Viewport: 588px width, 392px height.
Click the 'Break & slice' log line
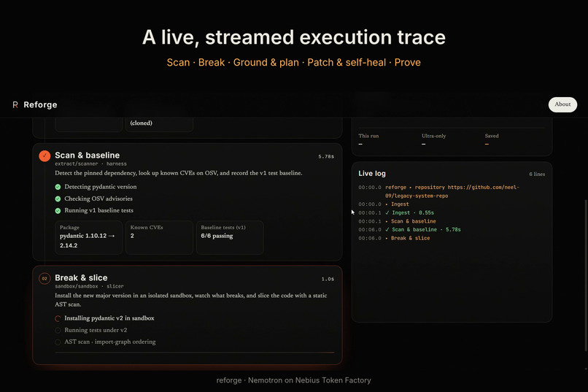[408, 238]
